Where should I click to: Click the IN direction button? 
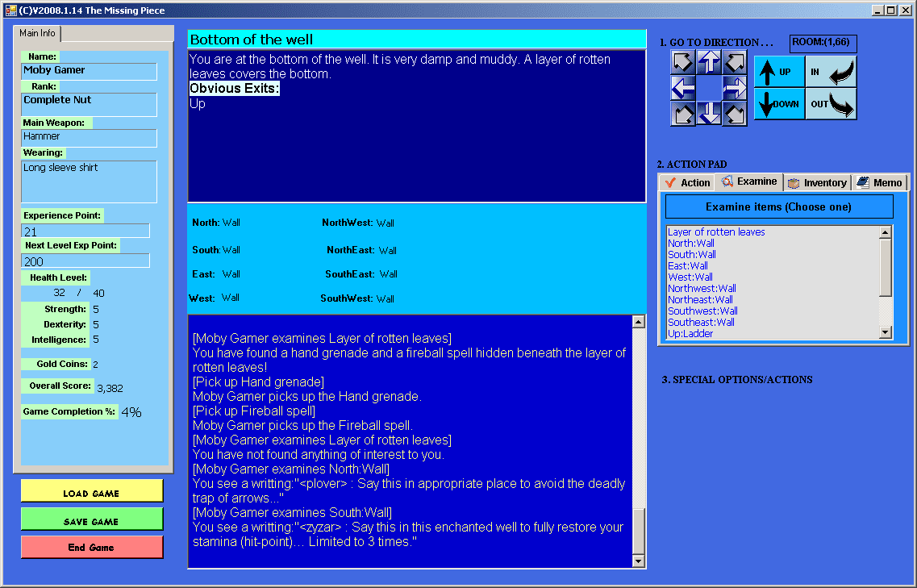tap(831, 72)
